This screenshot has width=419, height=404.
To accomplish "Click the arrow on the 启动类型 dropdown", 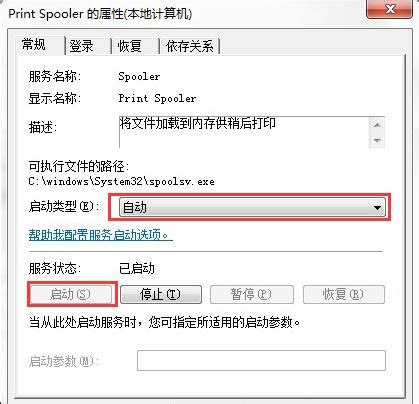I will coord(377,208).
